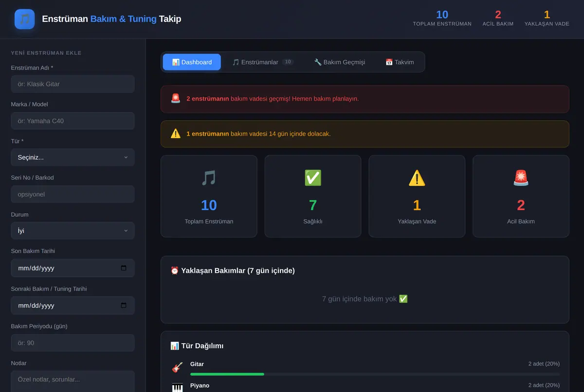Screen dimensions: 584x392
Task: Click the Bakım Periyodu input field
Action: point(73,343)
